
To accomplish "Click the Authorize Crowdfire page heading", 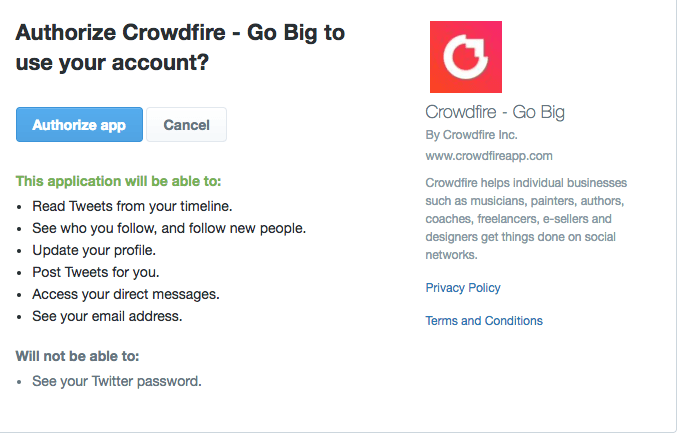I will coord(180,47).
